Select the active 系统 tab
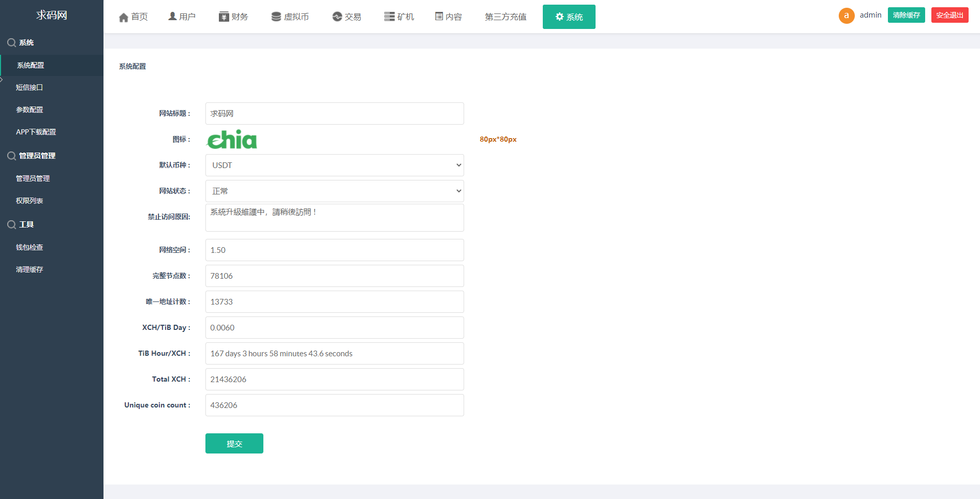 569,17
